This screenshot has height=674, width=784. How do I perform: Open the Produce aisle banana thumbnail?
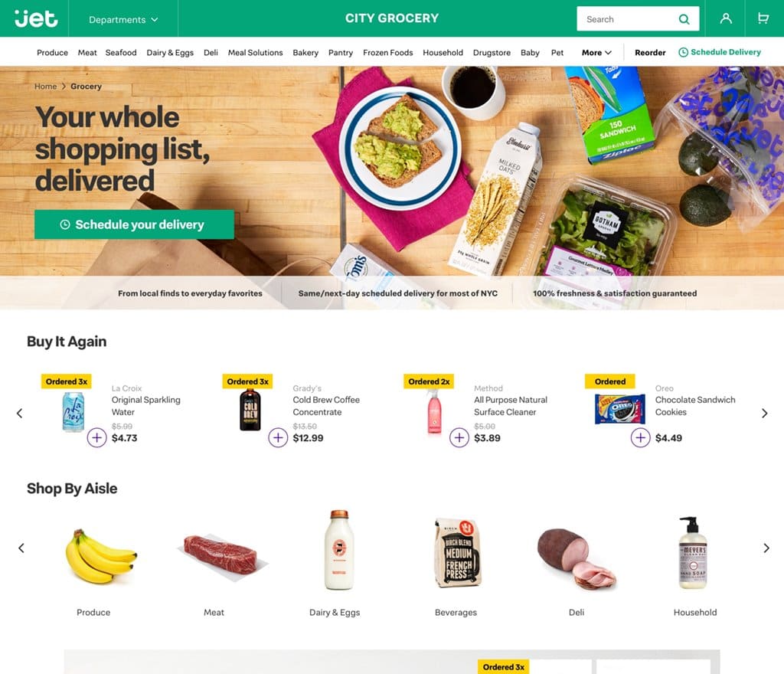pyautogui.click(x=100, y=556)
